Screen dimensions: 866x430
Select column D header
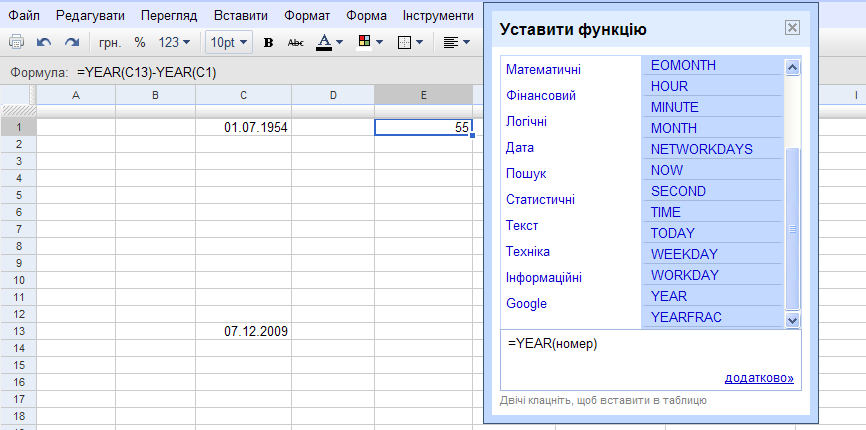(333, 95)
